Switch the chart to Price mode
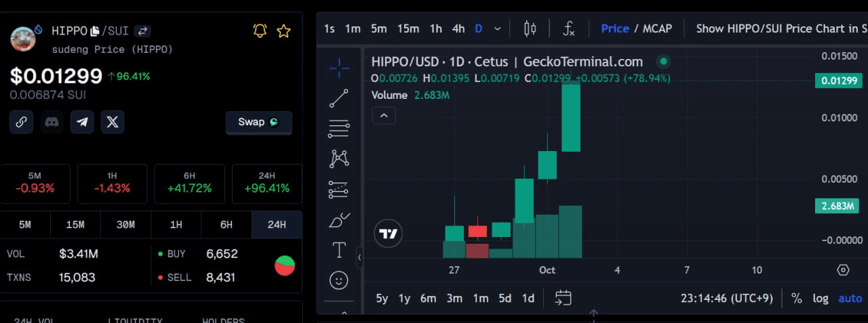Screen dimensions: 868x323 [615, 28]
